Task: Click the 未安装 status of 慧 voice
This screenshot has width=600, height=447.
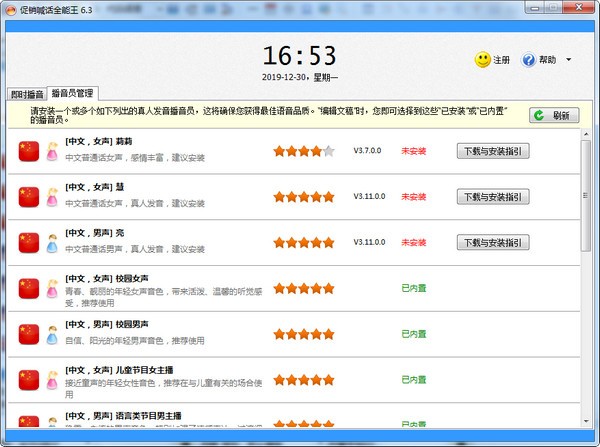Action: [x=414, y=196]
